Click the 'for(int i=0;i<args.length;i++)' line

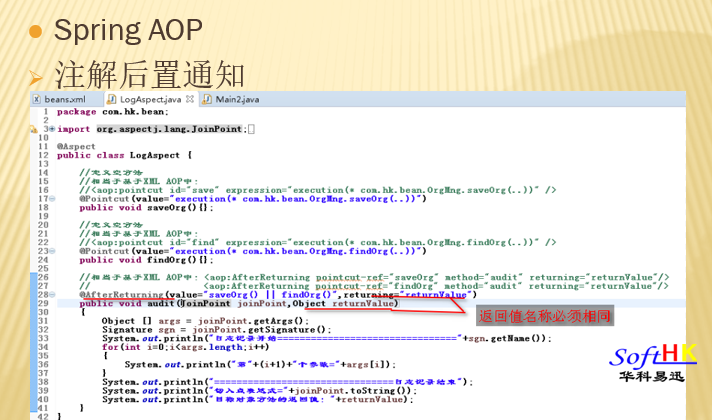185,347
